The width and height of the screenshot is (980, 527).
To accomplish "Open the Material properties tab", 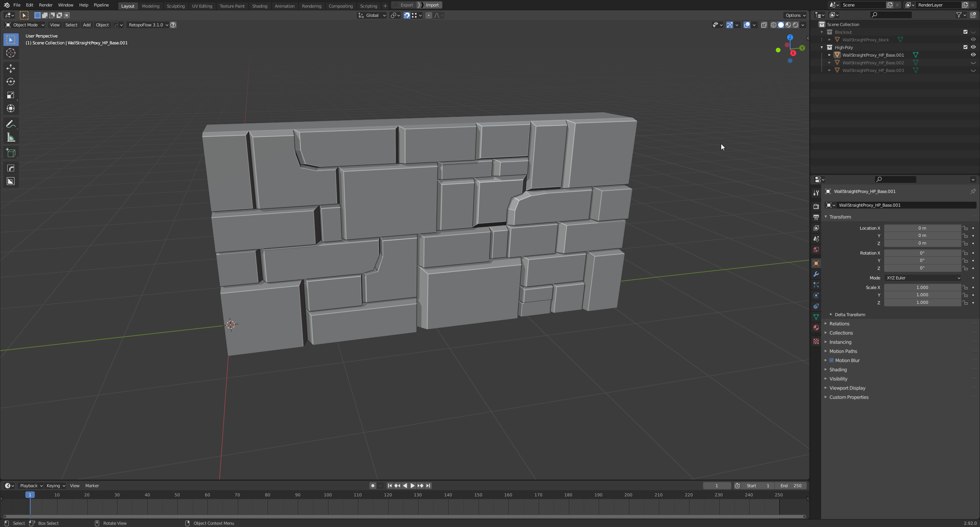I will click(x=816, y=328).
